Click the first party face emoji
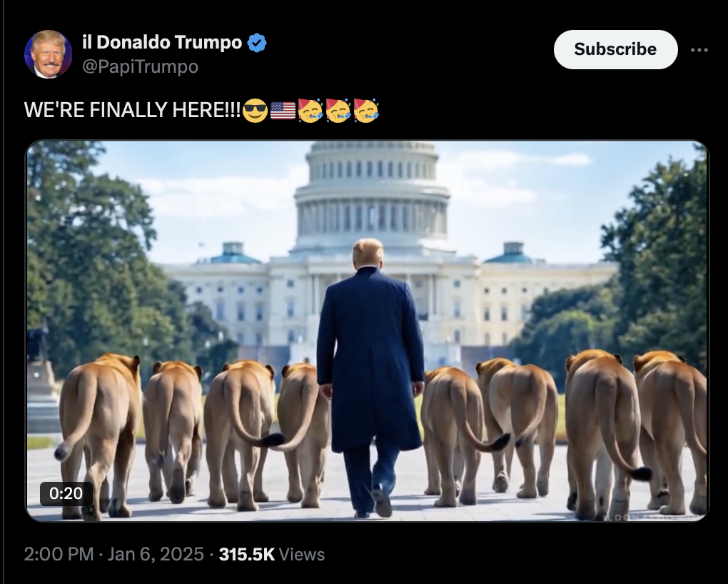This screenshot has width=728, height=584. 310,111
